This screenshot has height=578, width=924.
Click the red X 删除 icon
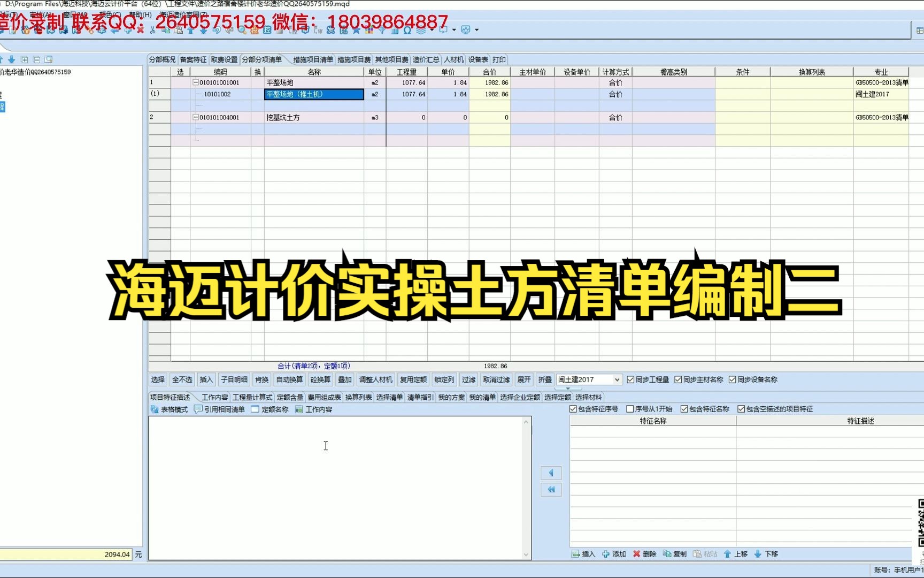(636, 554)
